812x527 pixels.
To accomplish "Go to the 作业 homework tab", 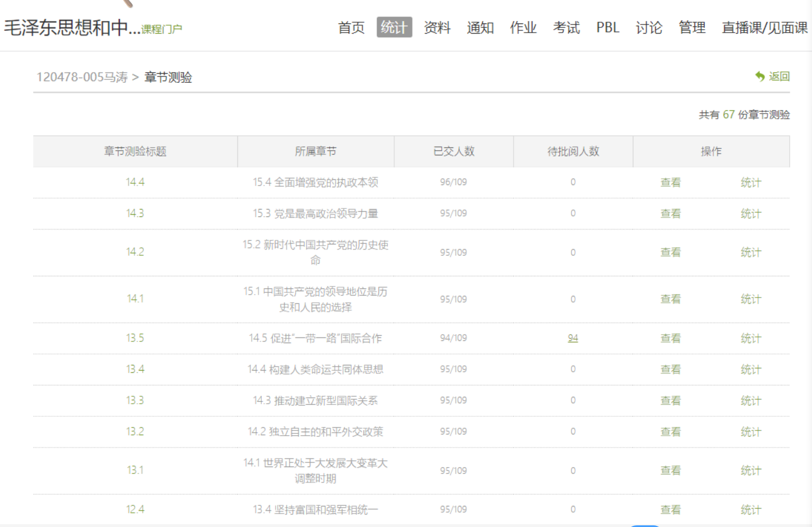I will [x=523, y=27].
